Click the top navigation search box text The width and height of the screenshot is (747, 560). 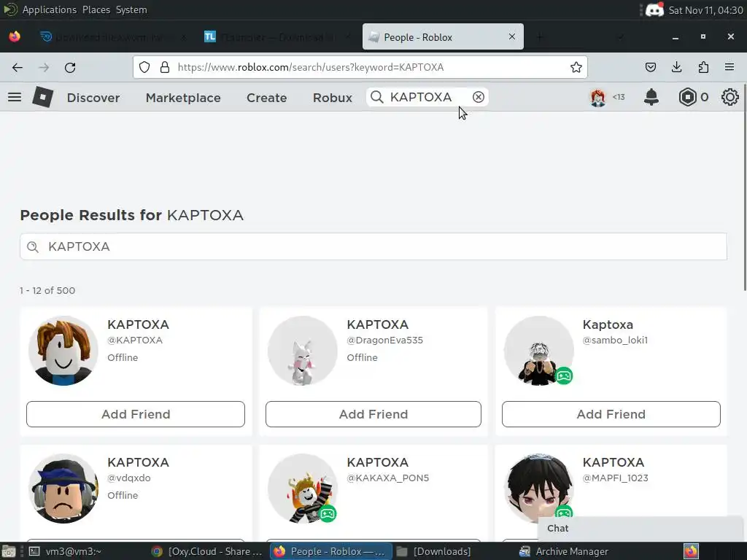421,97
